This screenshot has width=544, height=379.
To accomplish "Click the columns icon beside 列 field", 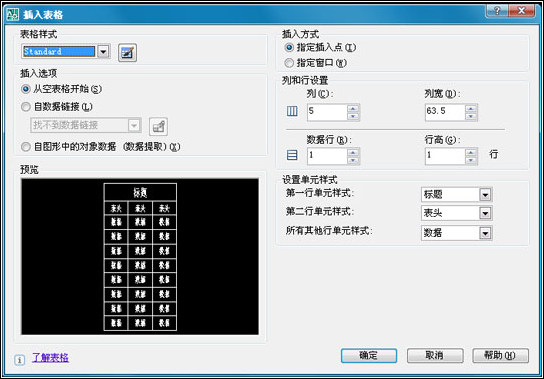I will click(x=292, y=111).
